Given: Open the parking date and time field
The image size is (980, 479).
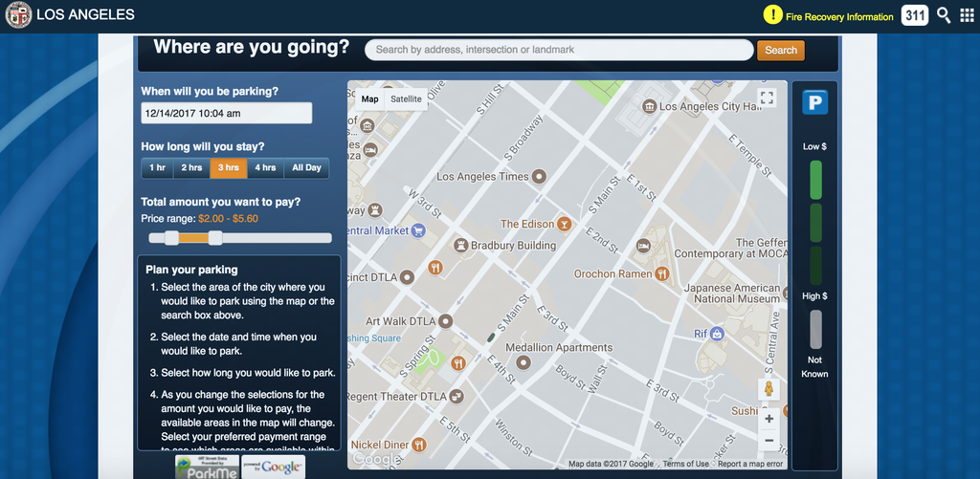Looking at the screenshot, I should (x=226, y=113).
